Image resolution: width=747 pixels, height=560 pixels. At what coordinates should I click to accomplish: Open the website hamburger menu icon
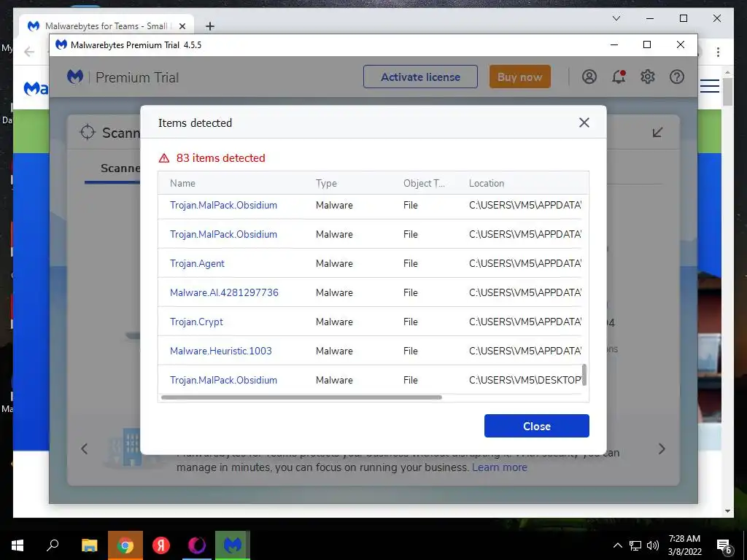point(709,86)
